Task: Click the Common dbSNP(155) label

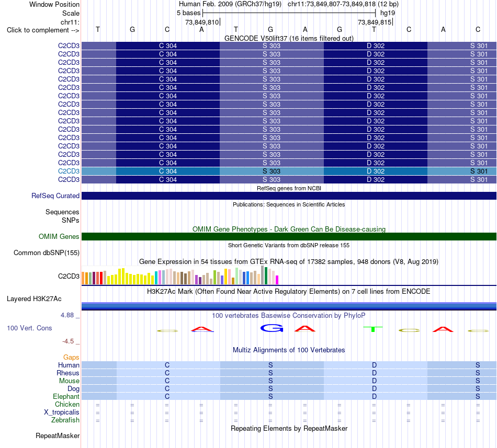Action: tap(47, 252)
